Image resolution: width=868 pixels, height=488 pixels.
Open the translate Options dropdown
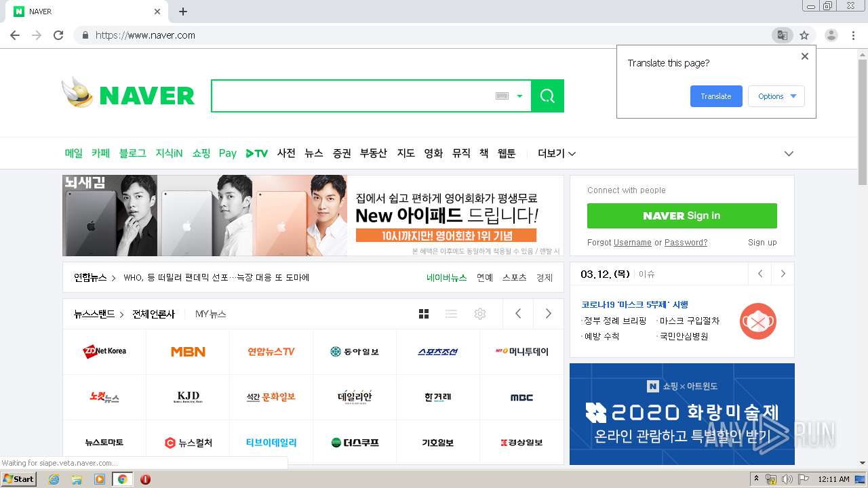776,96
